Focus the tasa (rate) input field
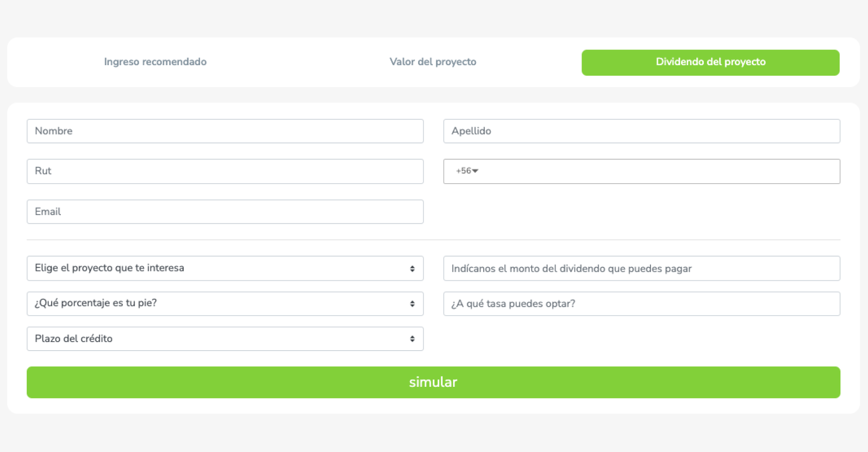This screenshot has width=868, height=452. point(641,304)
